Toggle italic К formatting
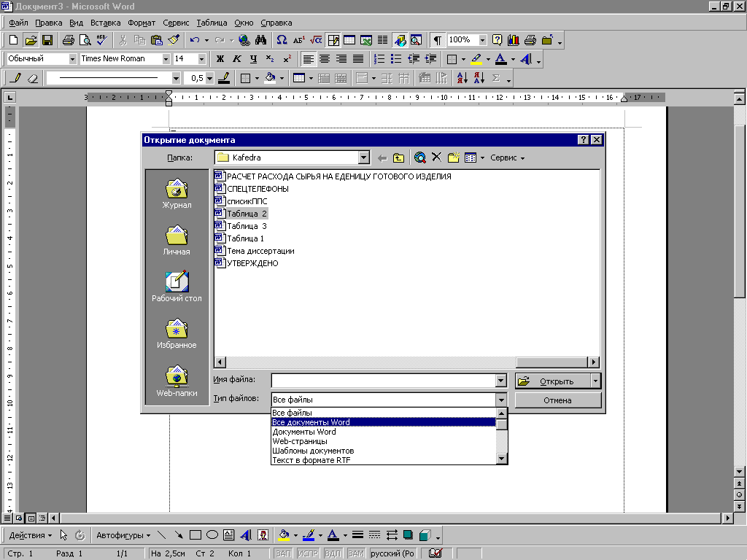Image resolution: width=747 pixels, height=560 pixels. [x=237, y=58]
